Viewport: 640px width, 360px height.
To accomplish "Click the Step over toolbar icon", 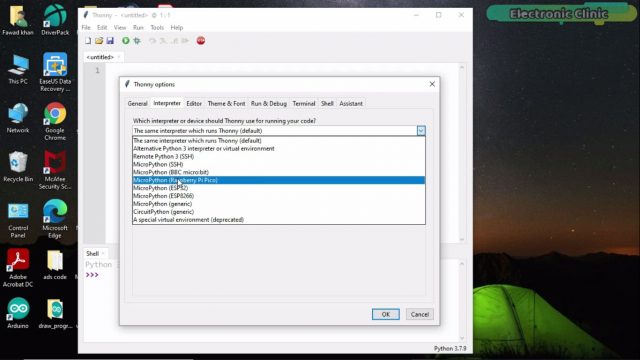I will (152, 41).
